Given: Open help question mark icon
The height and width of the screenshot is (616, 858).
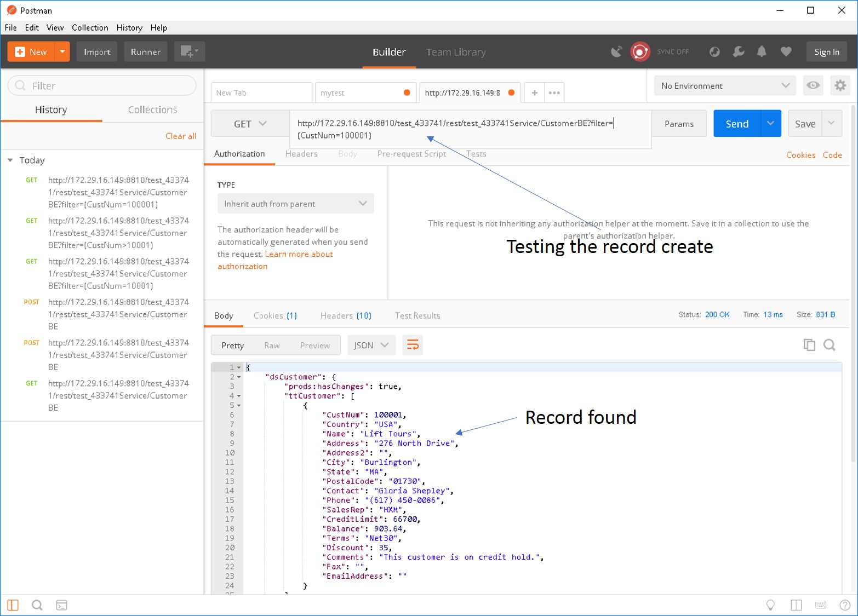Looking at the screenshot, I should click(x=845, y=605).
